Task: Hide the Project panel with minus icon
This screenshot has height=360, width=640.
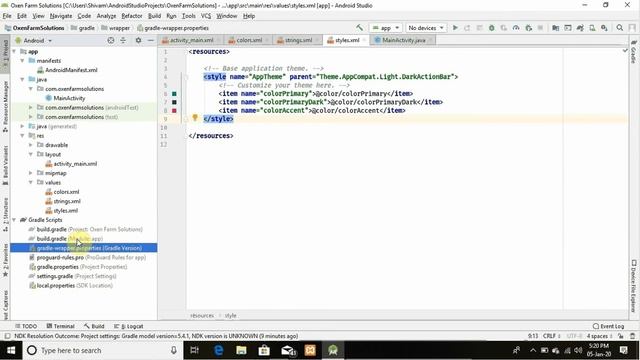Action: point(151,40)
